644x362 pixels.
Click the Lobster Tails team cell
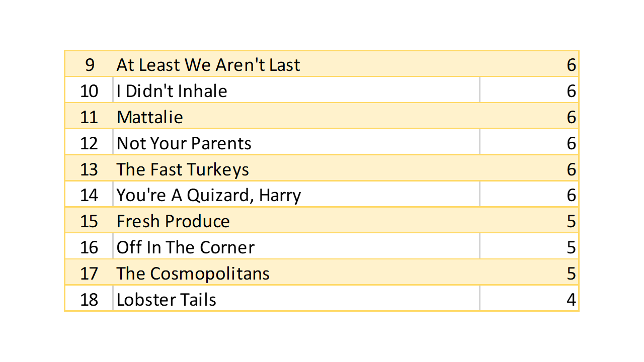coord(166,300)
